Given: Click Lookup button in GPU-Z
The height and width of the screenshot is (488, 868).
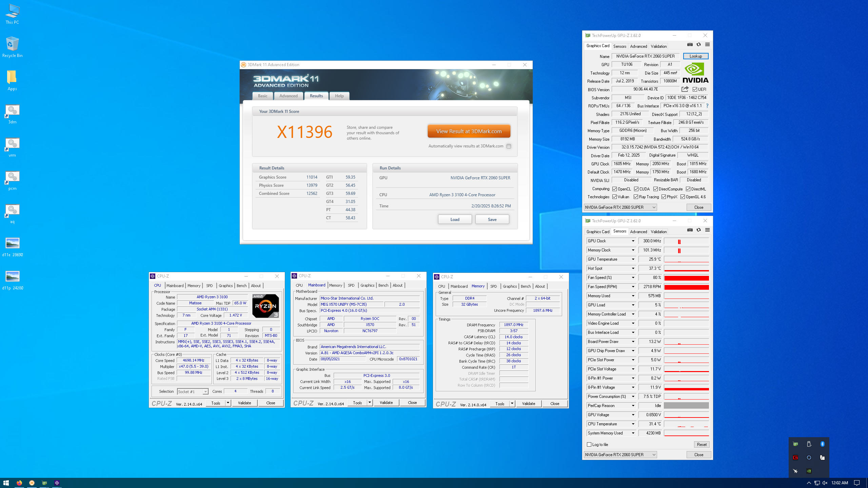Looking at the screenshot, I should pos(695,56).
